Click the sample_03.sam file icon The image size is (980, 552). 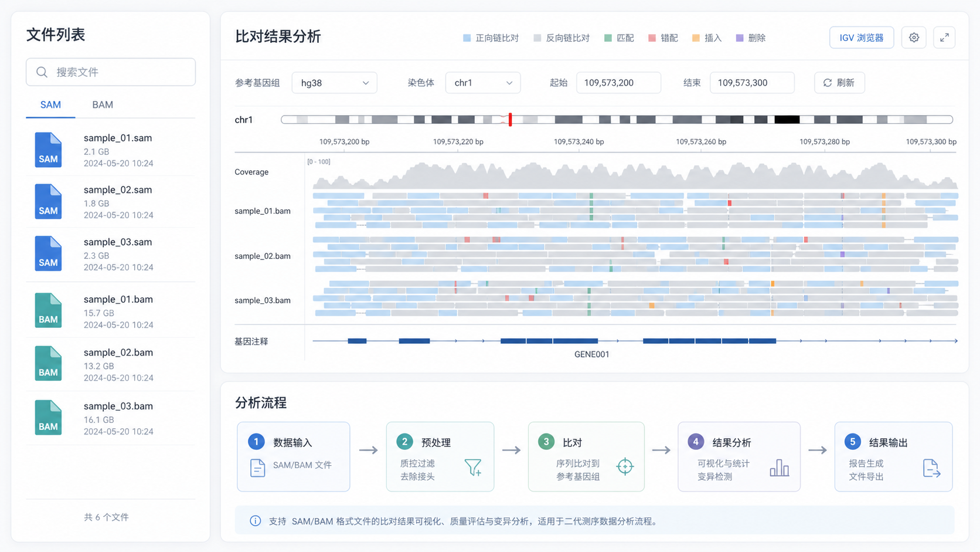(x=48, y=253)
